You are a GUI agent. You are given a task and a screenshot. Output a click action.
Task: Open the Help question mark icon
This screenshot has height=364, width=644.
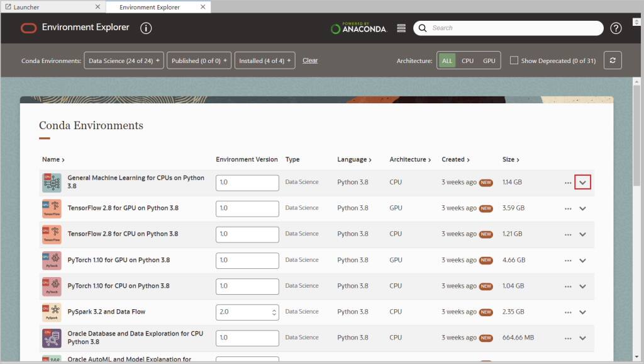(616, 28)
